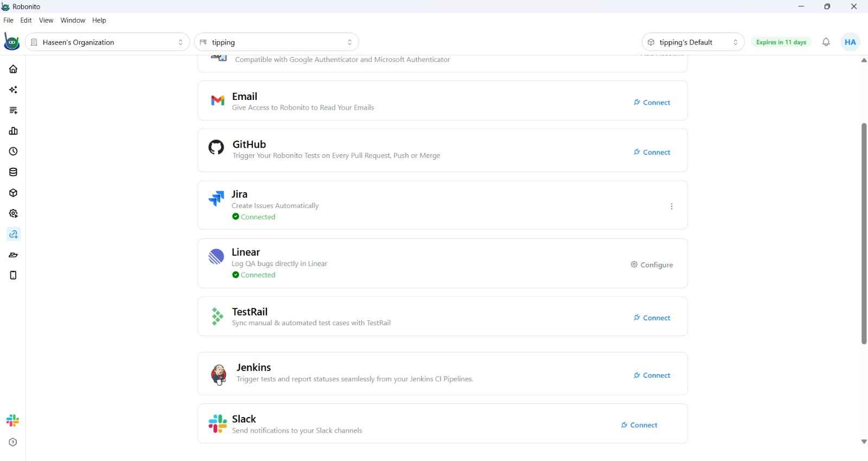Open the Home icon in sidebar

(13, 69)
